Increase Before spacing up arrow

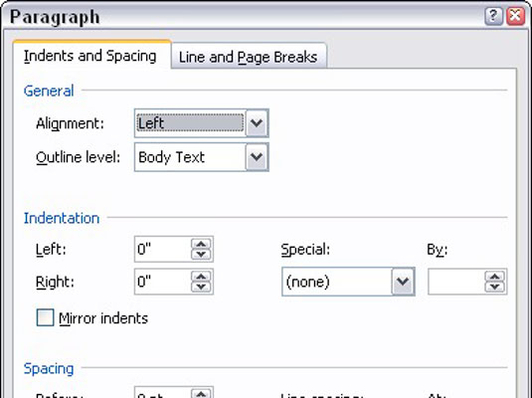(201, 394)
